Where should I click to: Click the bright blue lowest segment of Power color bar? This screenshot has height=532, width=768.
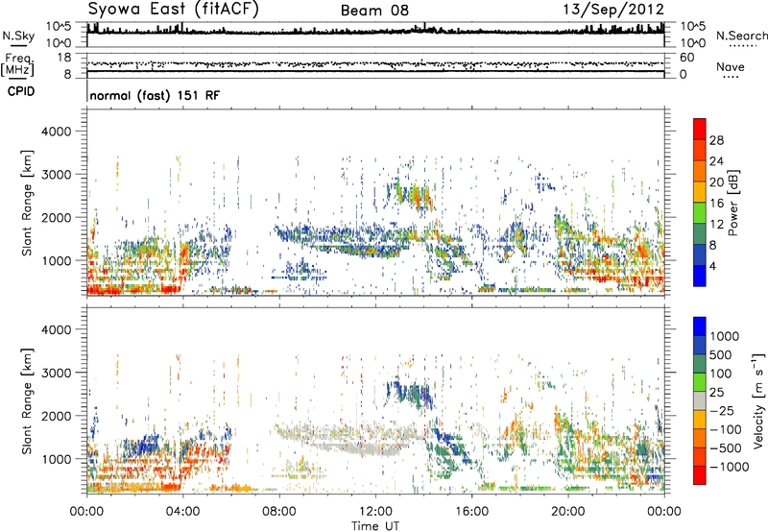coord(700,277)
